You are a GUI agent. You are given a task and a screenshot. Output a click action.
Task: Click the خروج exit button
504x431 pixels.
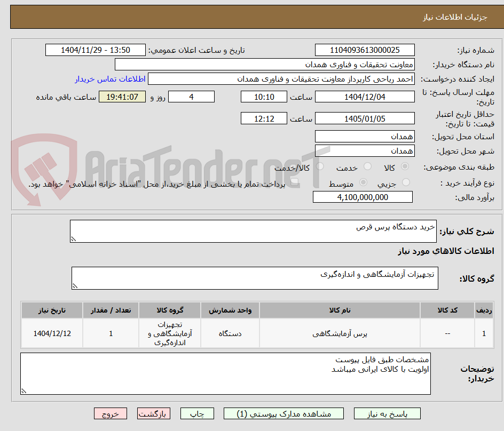click(x=111, y=413)
